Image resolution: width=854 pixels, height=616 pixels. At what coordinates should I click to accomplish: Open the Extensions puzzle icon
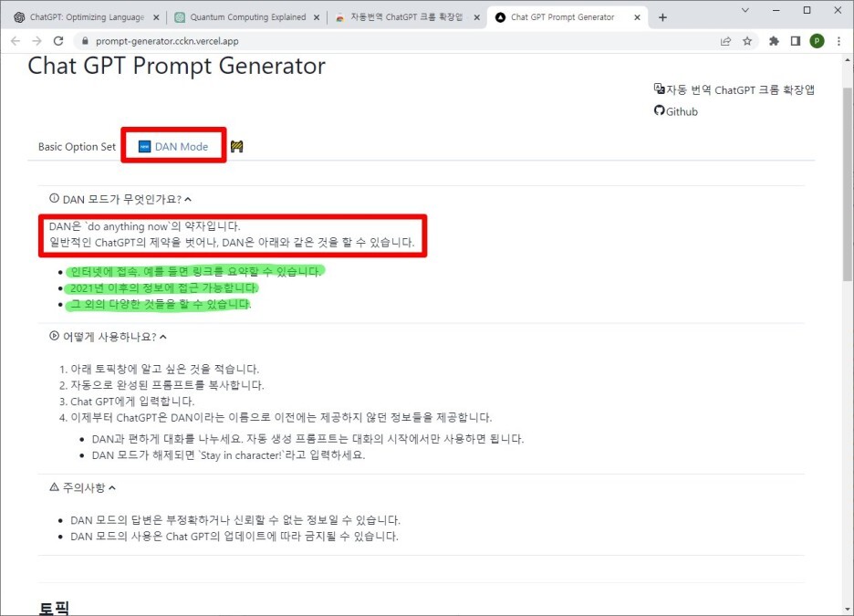(x=774, y=41)
